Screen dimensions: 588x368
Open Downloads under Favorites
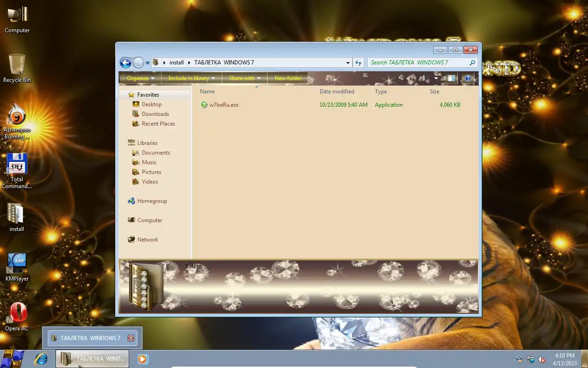pos(155,114)
